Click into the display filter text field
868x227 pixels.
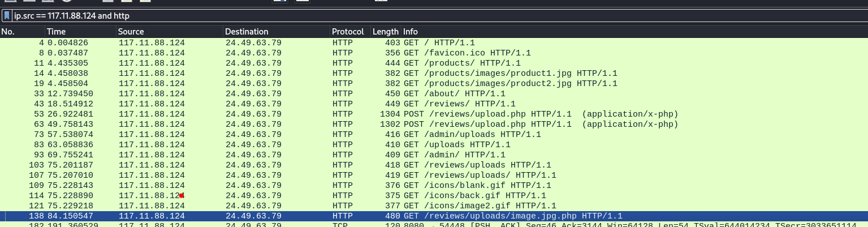(396, 16)
